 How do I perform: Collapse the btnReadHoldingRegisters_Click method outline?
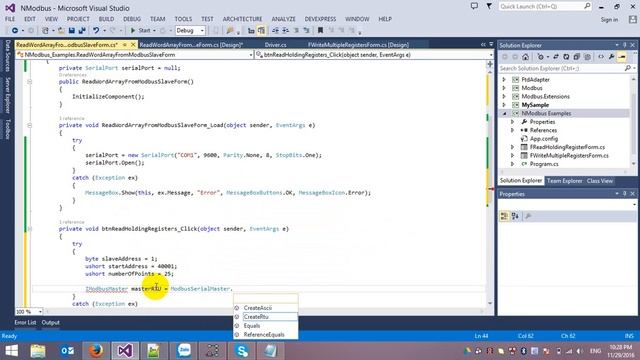29,229
